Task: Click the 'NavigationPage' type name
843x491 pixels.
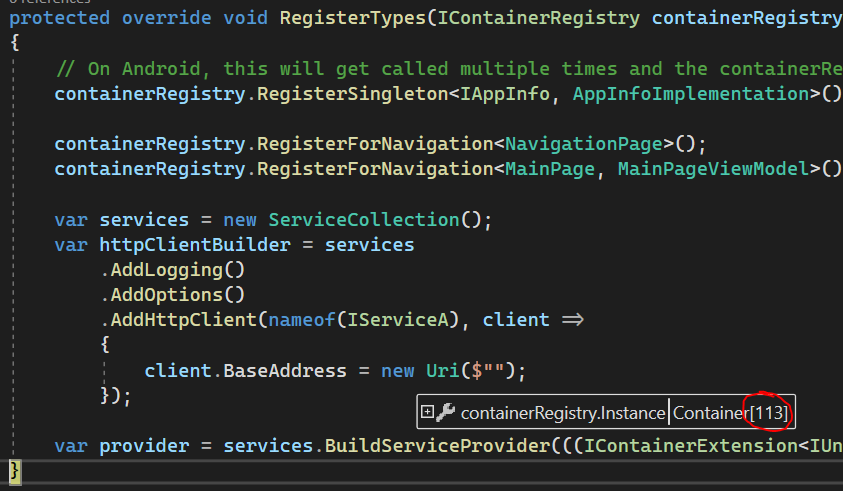Action: [584, 144]
